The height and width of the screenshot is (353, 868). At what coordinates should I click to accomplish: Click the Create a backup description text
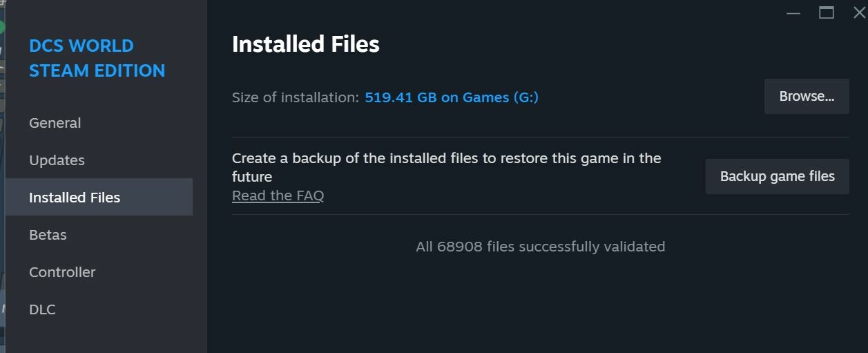pyautogui.click(x=447, y=167)
